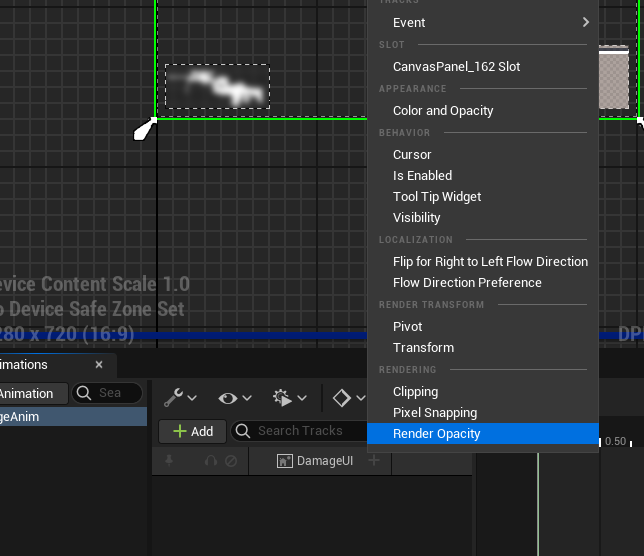644x556 pixels.
Task: Click the white anchor handle on canvas
Action: coord(145,129)
